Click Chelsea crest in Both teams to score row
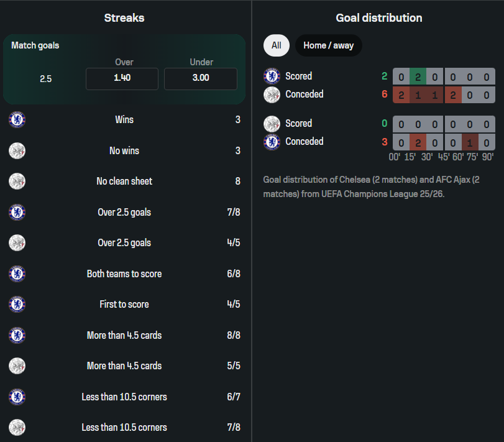 17,274
